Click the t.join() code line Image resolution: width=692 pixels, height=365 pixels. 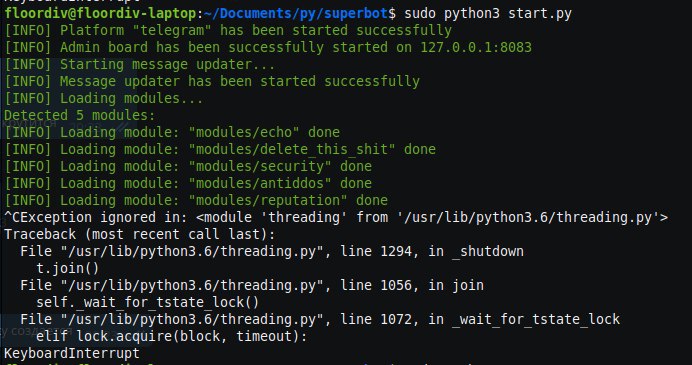68,268
